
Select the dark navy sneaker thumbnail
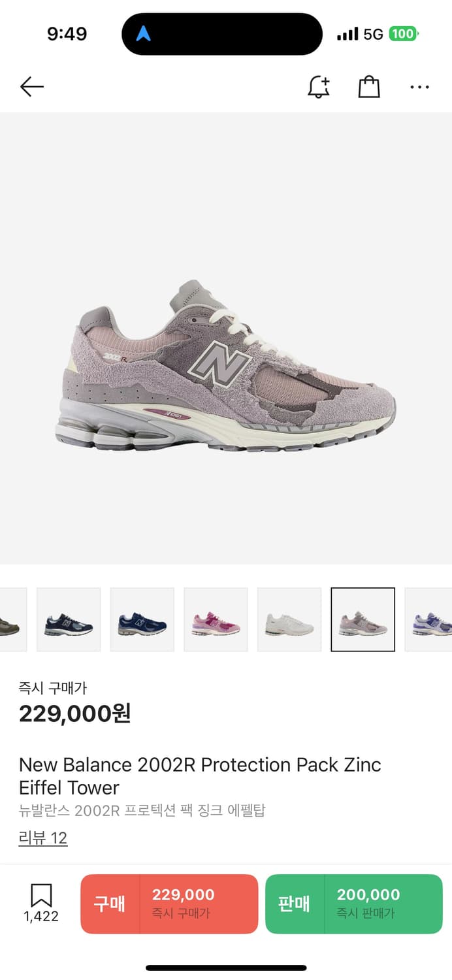click(x=69, y=619)
